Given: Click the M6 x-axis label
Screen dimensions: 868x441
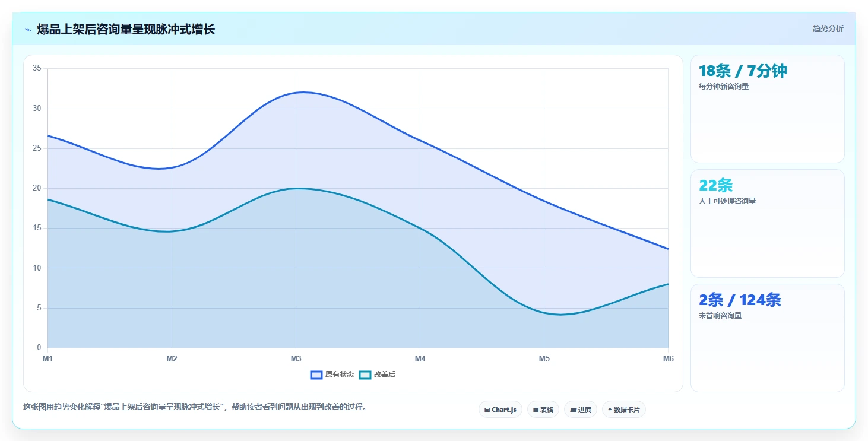Looking at the screenshot, I should pos(668,358).
